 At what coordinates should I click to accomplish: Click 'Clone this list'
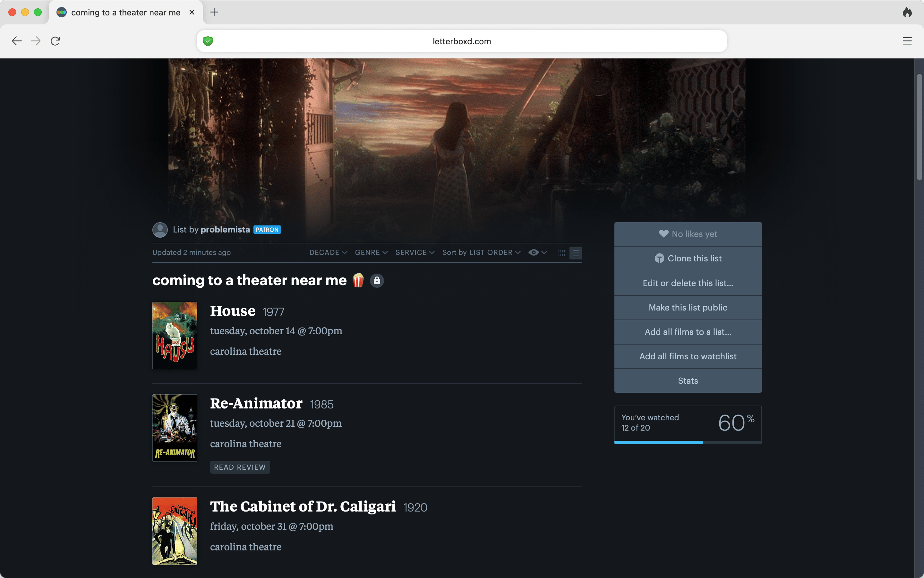click(x=688, y=258)
